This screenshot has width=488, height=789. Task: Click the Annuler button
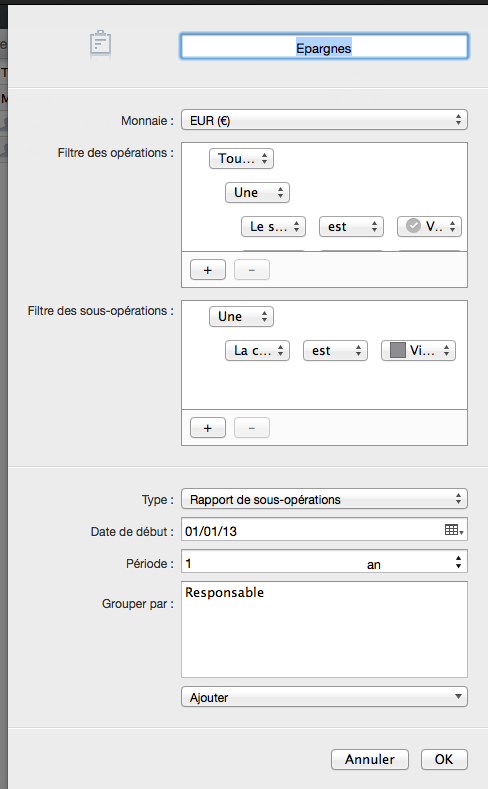(370, 759)
